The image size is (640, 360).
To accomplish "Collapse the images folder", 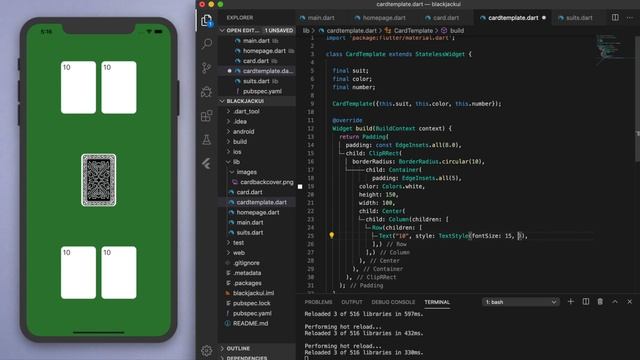I will click(x=257, y=172).
